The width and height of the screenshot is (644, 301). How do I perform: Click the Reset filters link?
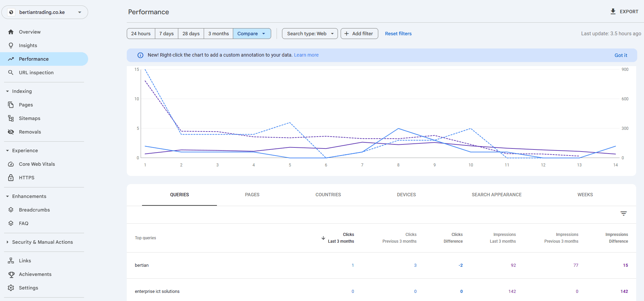pos(398,34)
